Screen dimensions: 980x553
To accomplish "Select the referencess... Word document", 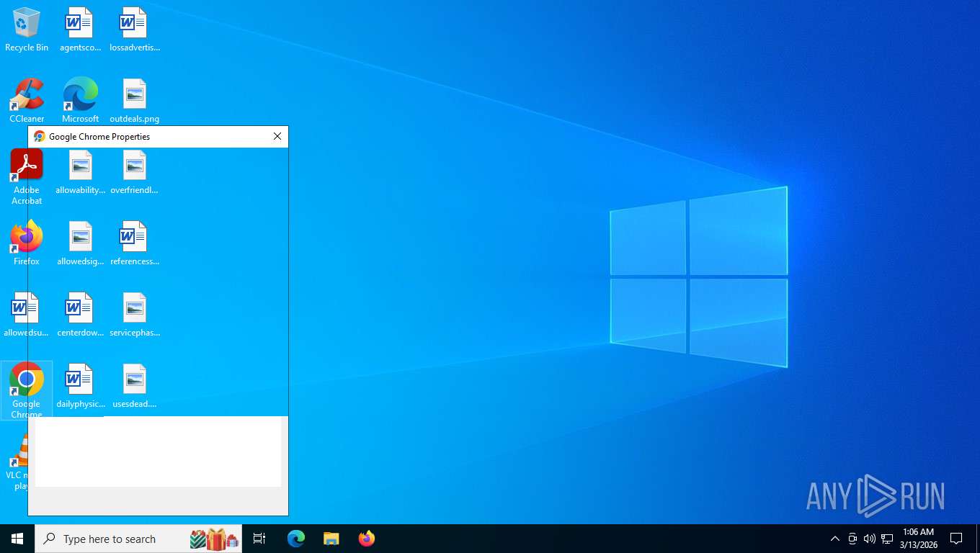I will tap(135, 243).
